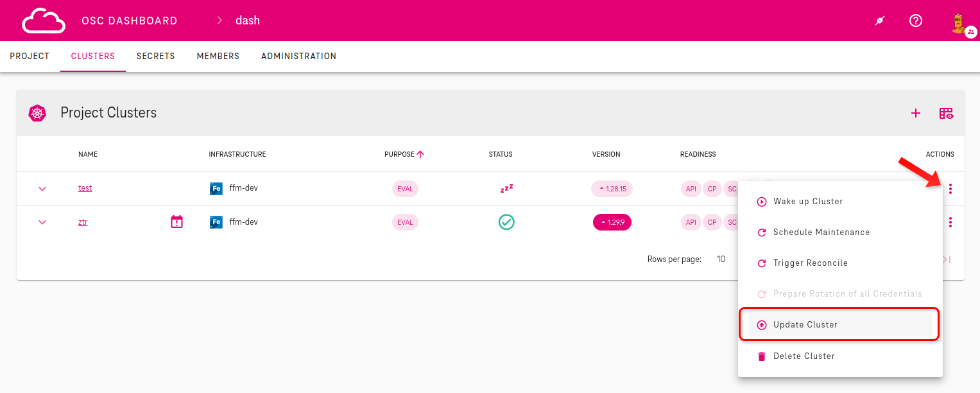Click version 1.29.9 chip button

click(612, 222)
